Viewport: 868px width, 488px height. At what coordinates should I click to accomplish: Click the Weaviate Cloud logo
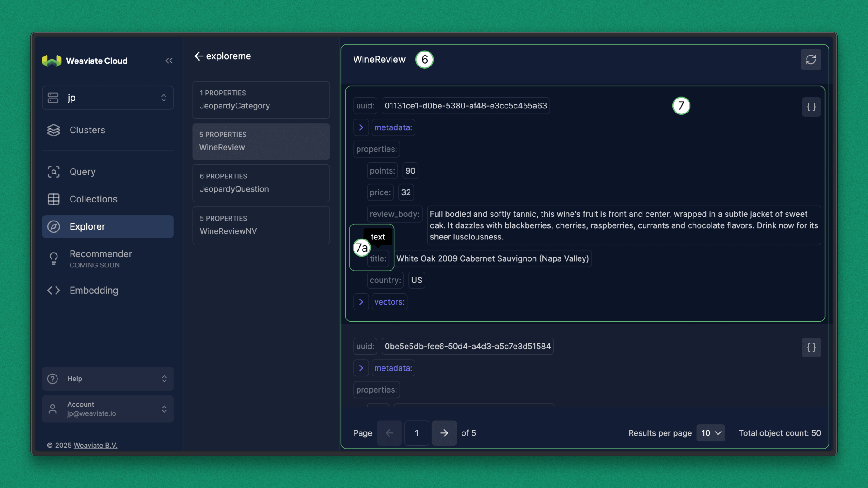(x=52, y=61)
